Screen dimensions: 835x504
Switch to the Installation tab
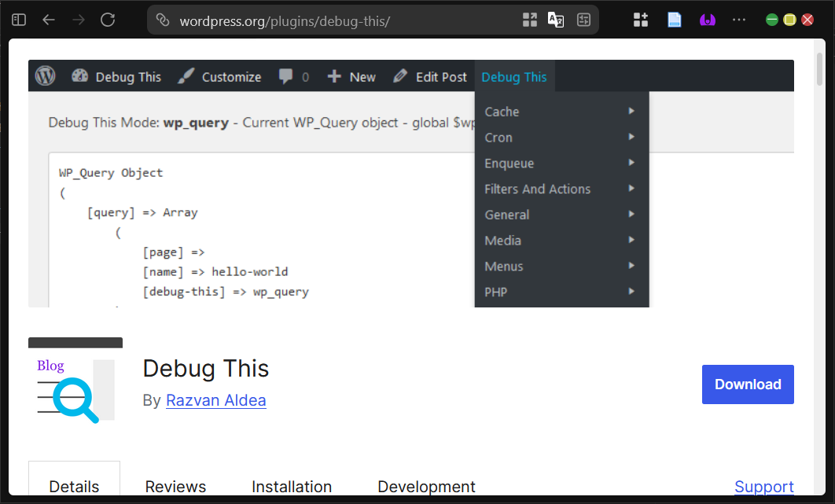[291, 486]
